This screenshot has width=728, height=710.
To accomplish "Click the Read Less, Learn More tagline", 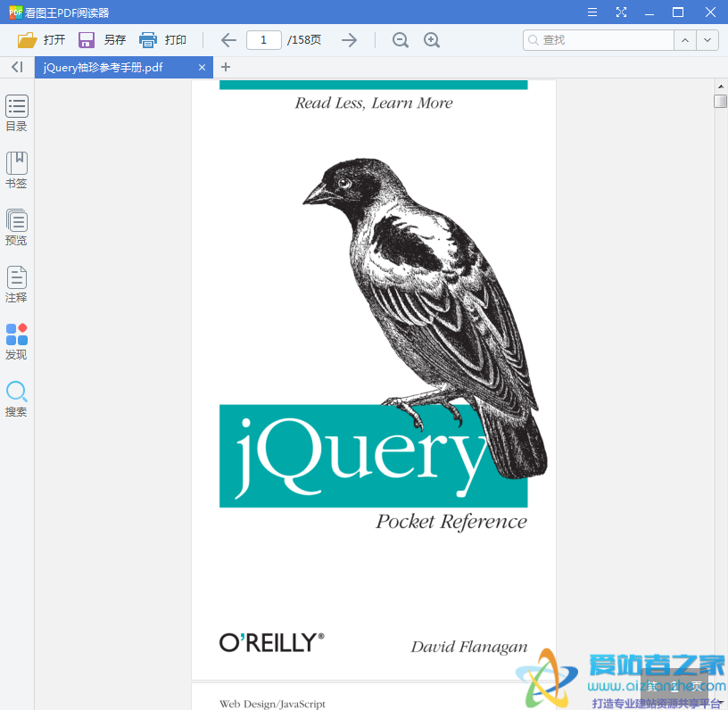I will pos(374,103).
